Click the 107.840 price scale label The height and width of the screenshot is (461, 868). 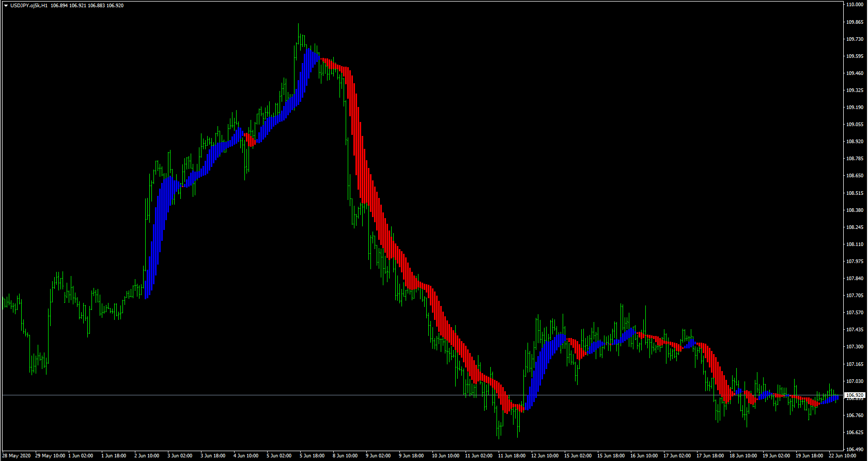[x=855, y=278]
